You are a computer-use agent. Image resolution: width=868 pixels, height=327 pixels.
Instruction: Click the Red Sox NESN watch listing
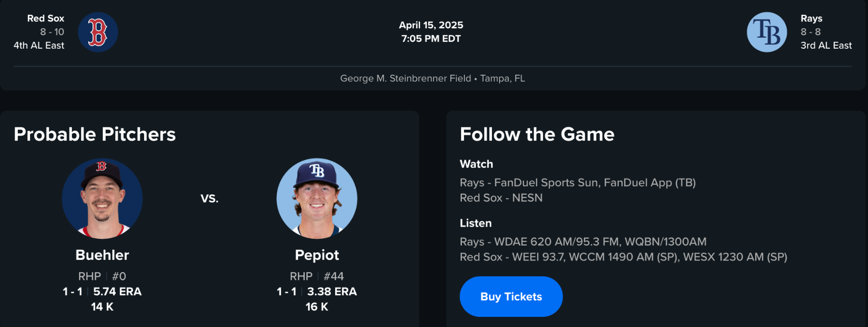[501, 198]
